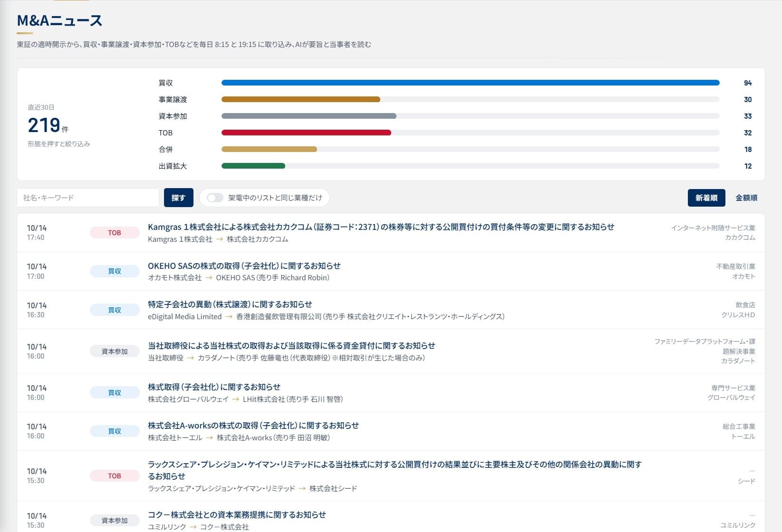The width and height of the screenshot is (782, 532).
Task: Click the 総合工事業 industry label
Action: point(739,427)
